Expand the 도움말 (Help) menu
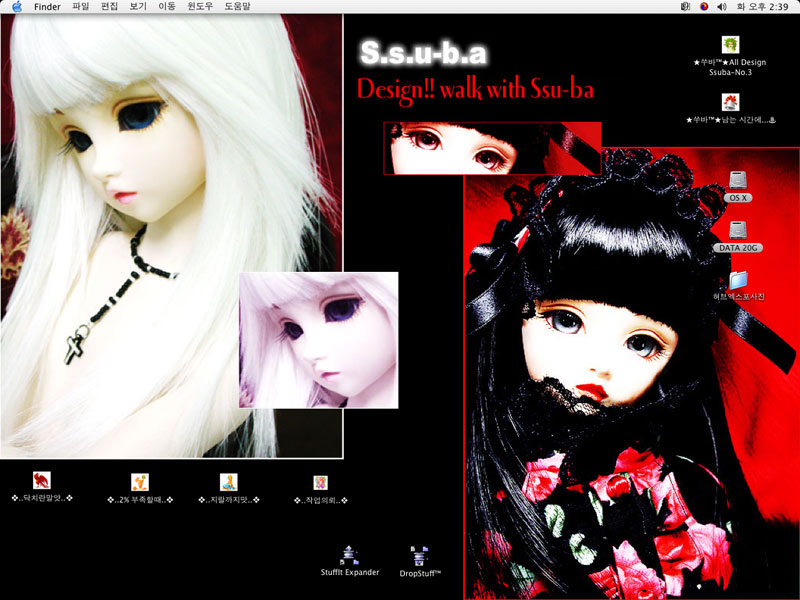Image resolution: width=800 pixels, height=600 pixels. click(237, 7)
